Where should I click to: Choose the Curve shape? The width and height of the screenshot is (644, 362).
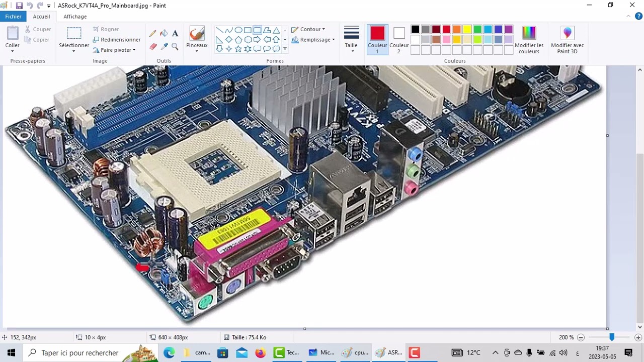click(x=229, y=30)
